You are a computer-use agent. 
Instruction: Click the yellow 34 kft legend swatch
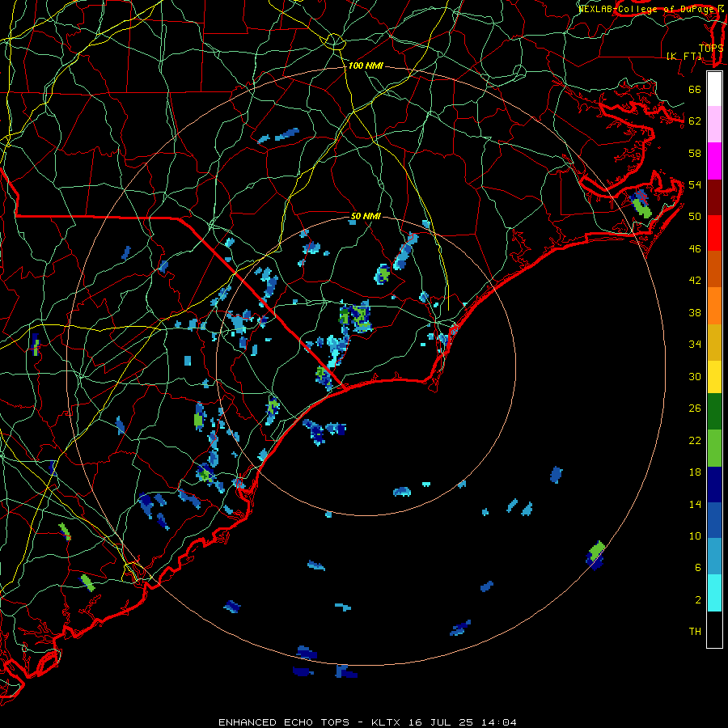point(714,376)
